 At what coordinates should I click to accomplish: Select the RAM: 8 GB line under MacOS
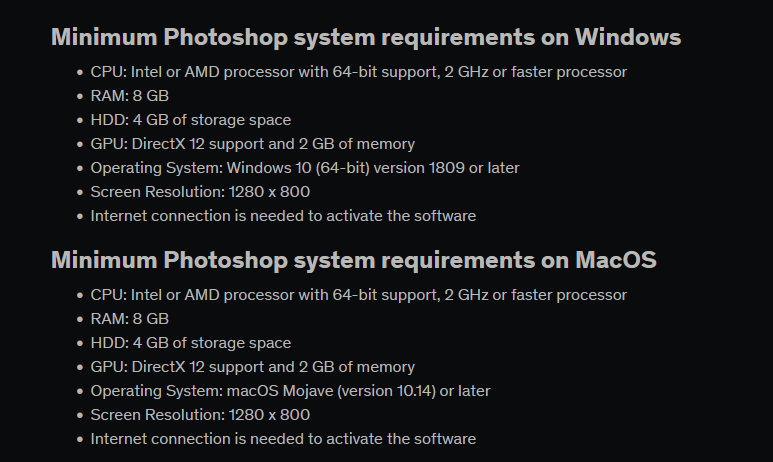(x=129, y=319)
